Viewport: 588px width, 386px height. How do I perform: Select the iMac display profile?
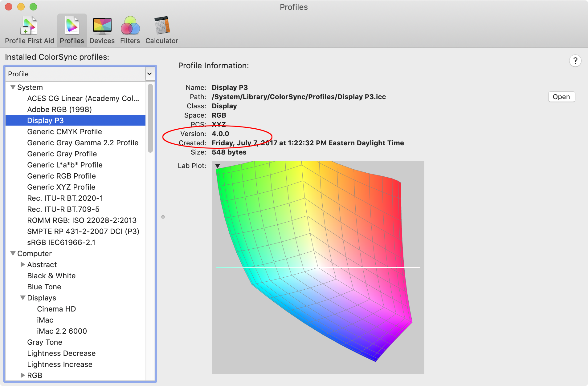pos(45,320)
